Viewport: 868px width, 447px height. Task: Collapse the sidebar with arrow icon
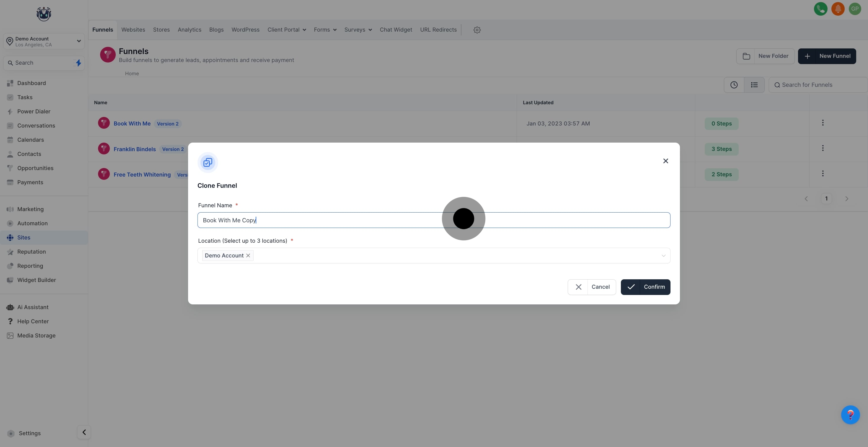(84, 432)
